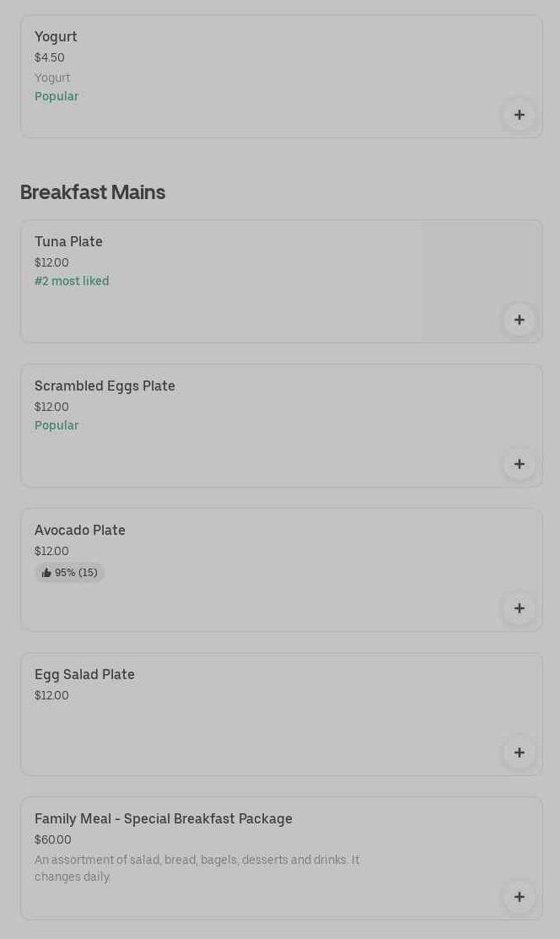Add Scrambled Eggs Plate using plus button
The width and height of the screenshot is (560, 939).
[x=519, y=464]
